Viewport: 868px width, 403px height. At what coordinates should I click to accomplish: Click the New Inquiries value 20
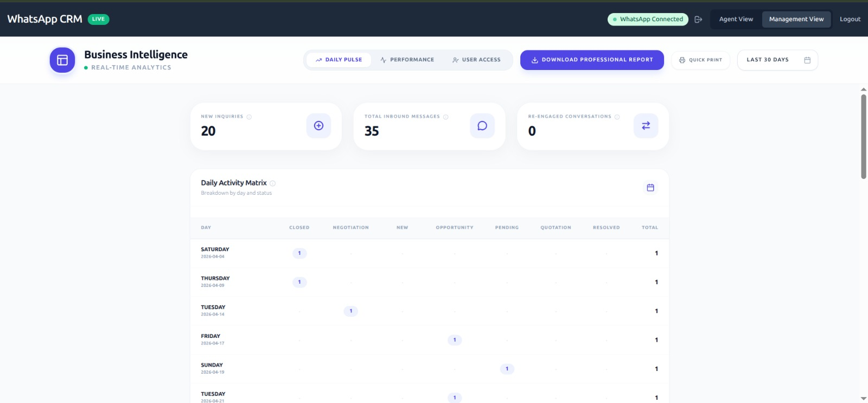click(x=208, y=131)
